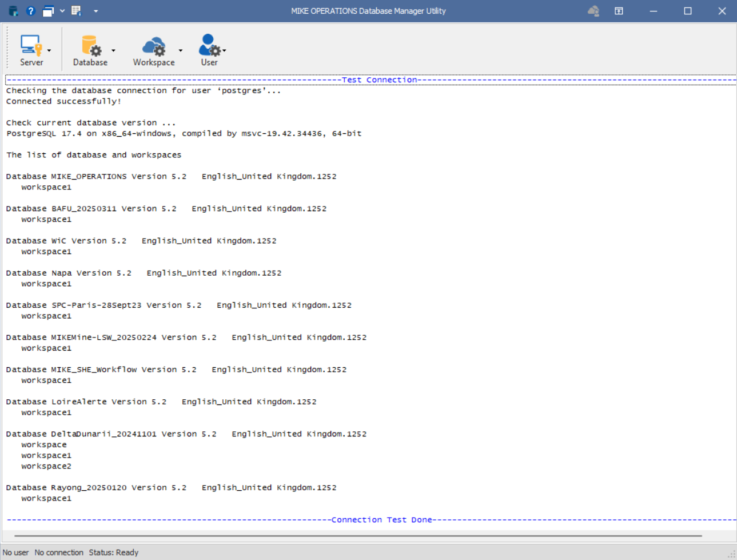The height and width of the screenshot is (560, 737).
Task: Click 'The list of database and workspaces' line
Action: tap(94, 154)
